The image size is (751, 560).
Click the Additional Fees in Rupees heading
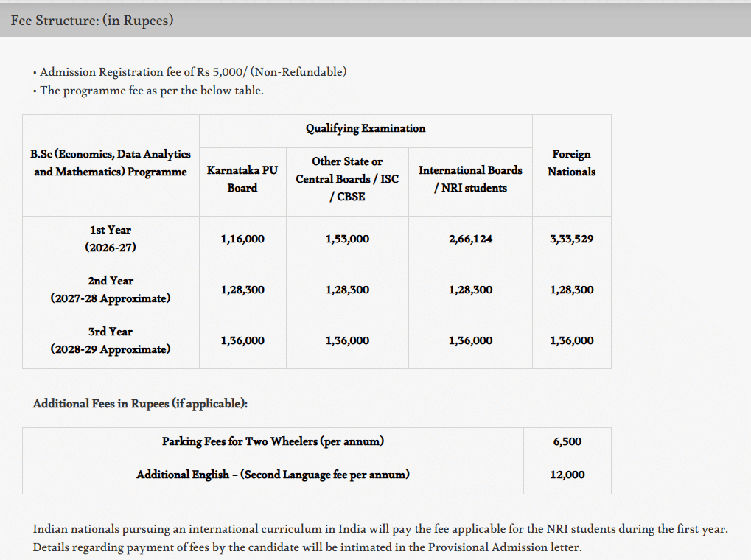click(x=140, y=404)
